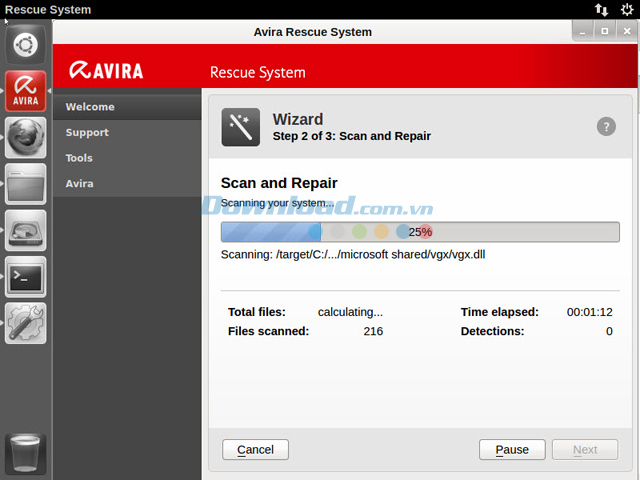Open the Trash in the dock
This screenshot has height=480, width=640.
pos(25,455)
